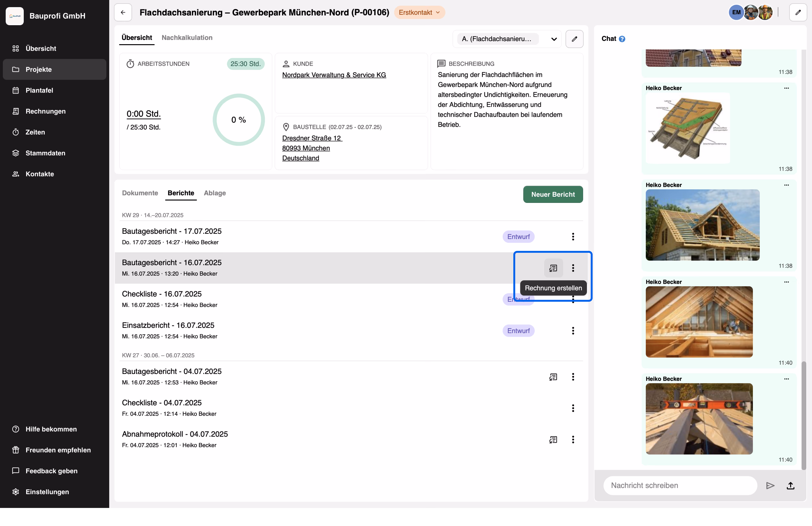Click create-invoice icon for Abnahmeprotokoll 04.07.2025

[x=553, y=440]
